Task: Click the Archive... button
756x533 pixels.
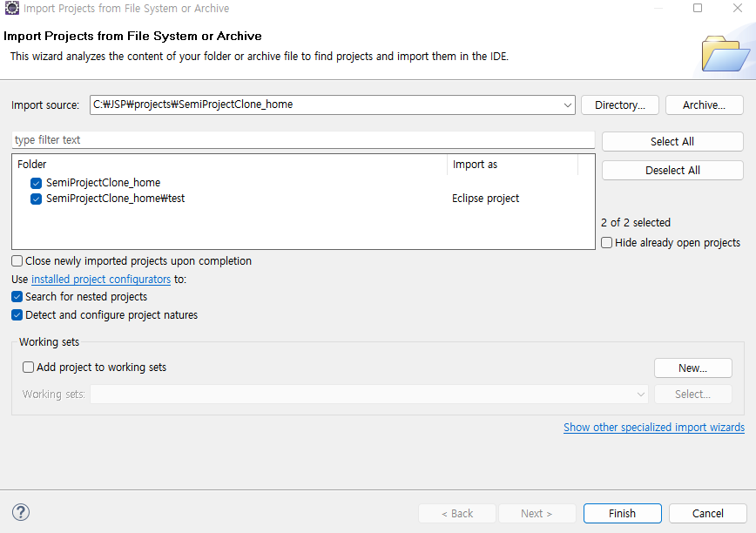Action: point(704,105)
